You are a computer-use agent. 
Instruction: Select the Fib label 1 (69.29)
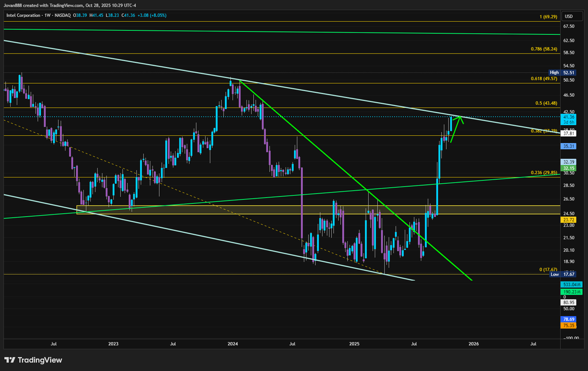click(x=549, y=17)
